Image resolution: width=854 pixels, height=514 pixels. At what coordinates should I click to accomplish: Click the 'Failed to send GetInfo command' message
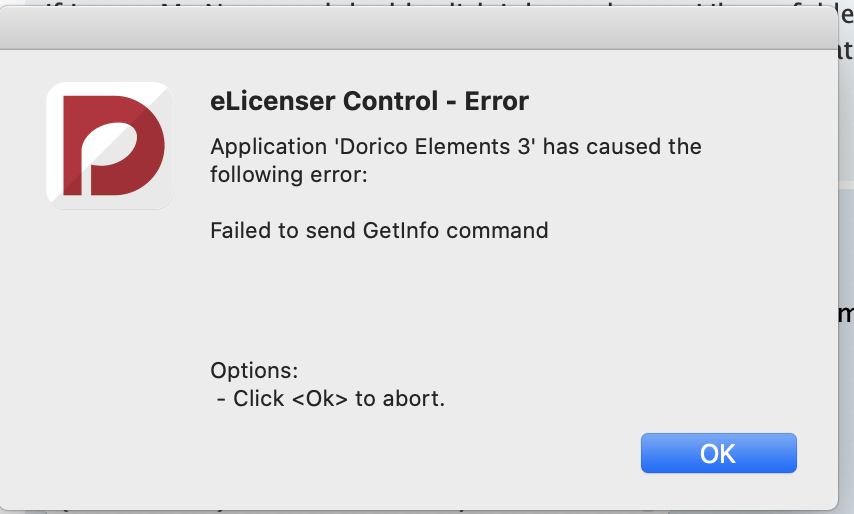coord(379,231)
